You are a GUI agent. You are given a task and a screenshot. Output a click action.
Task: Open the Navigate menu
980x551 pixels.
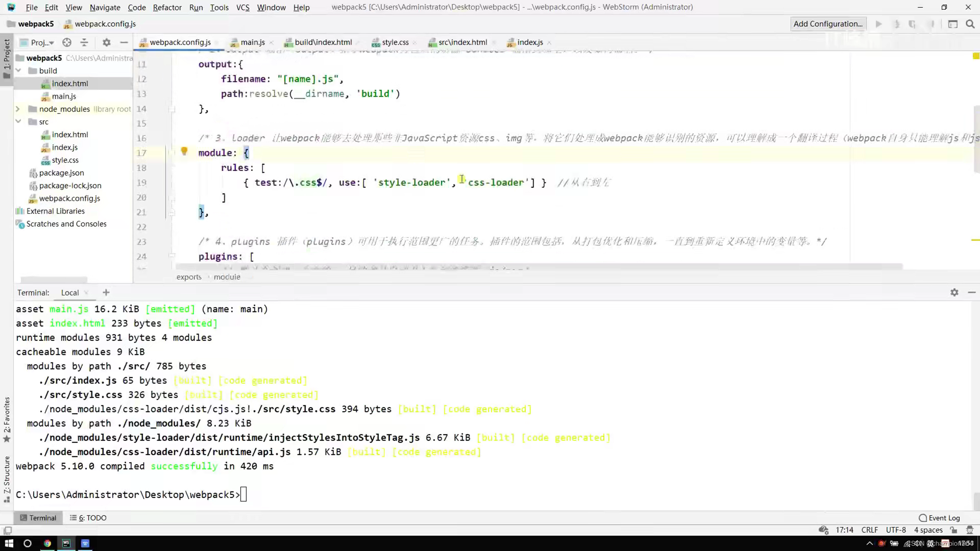[x=105, y=7]
